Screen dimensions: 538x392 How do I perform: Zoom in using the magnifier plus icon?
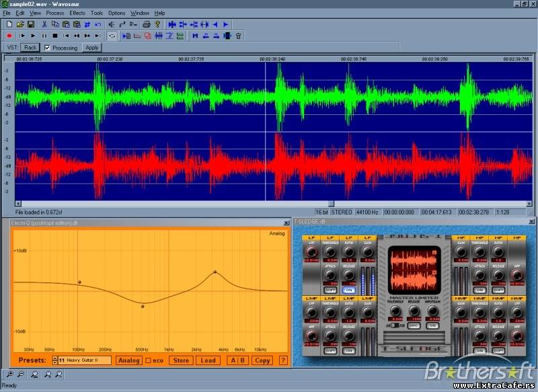(x=9, y=375)
